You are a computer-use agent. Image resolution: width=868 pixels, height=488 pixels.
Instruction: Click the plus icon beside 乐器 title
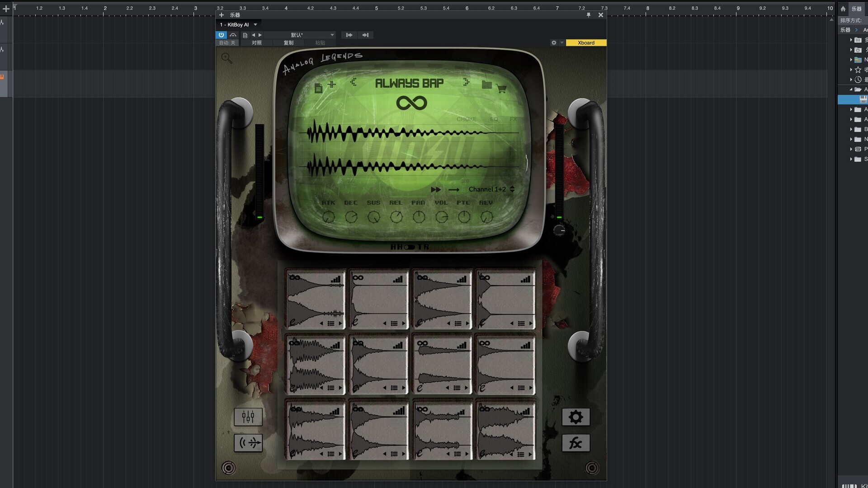(x=222, y=15)
